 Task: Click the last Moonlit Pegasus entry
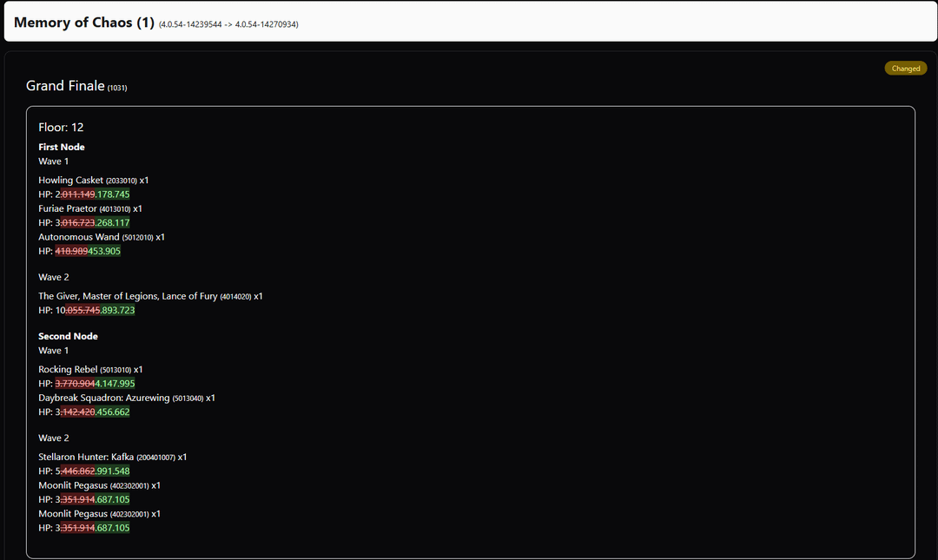[x=99, y=514]
